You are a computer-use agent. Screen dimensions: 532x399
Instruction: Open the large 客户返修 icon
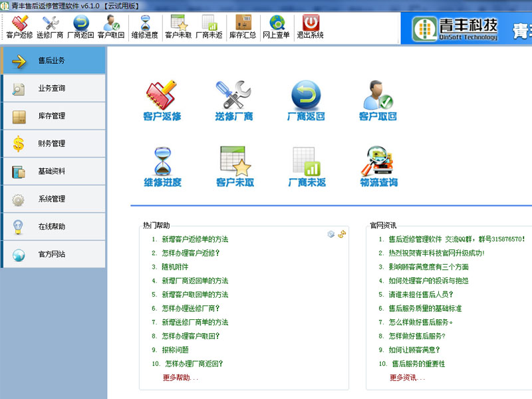click(162, 101)
